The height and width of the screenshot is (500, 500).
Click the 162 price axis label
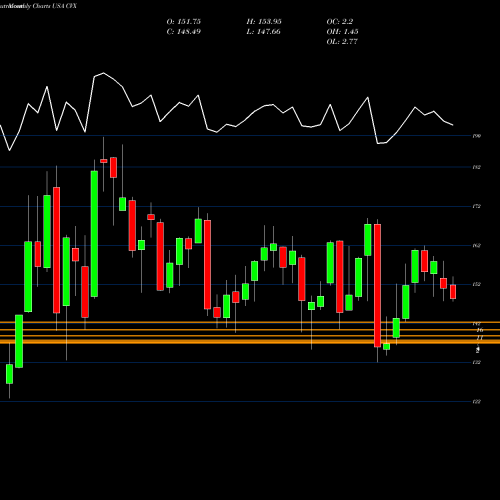[477, 246]
